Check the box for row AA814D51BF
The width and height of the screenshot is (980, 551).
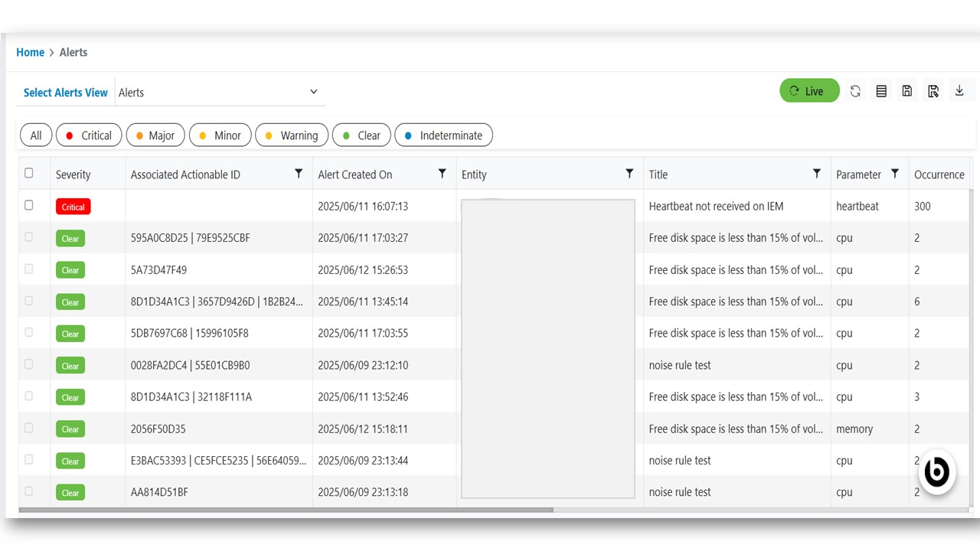pos(29,491)
